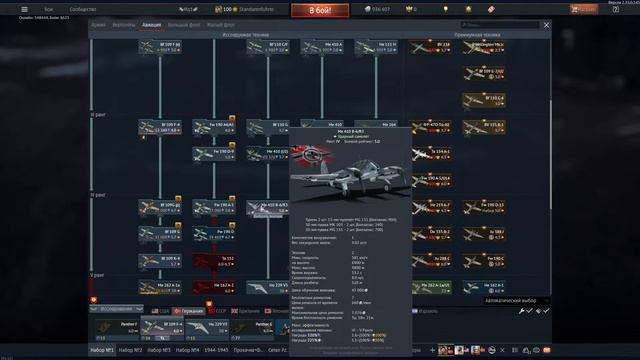Image resolution: width=640 pixels, height=360 pixels.
Task: Select the Me 410 A aircraft card
Action: point(322,47)
